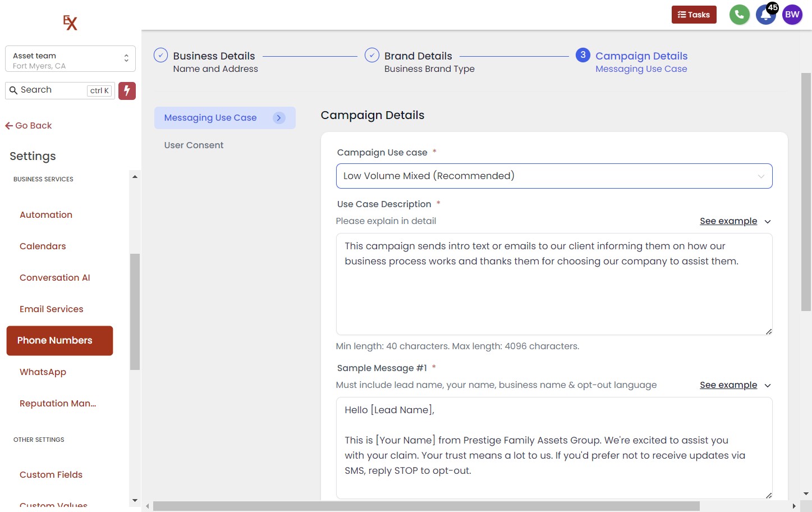812x512 pixels.
Task: Open the notifications bell icon
Action: (765, 15)
